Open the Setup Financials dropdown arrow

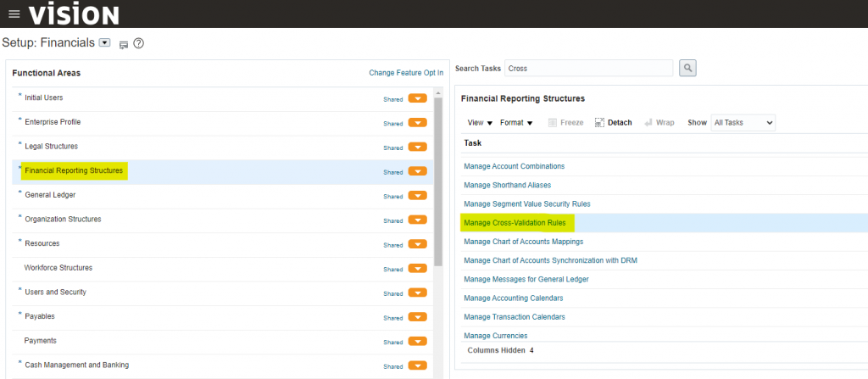click(105, 42)
